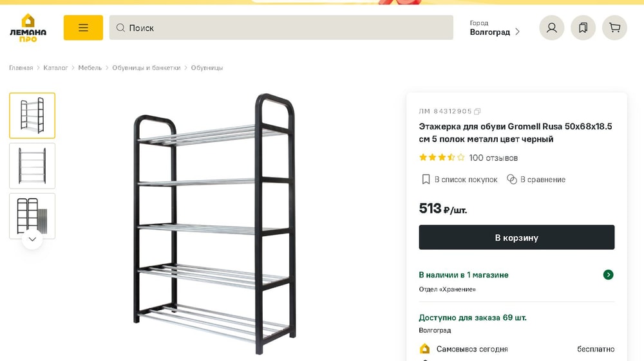Add product to shopping list
Viewport: 644px width, 361px height.
click(459, 180)
